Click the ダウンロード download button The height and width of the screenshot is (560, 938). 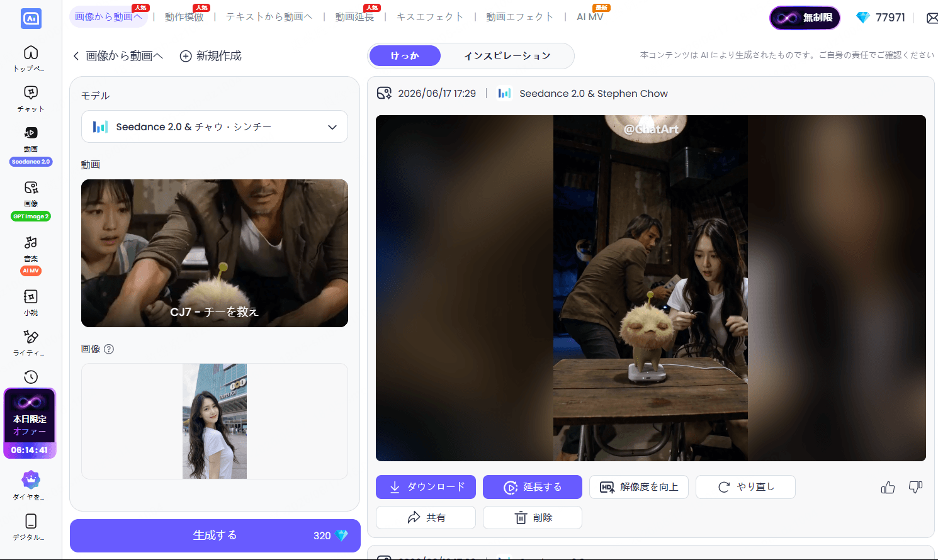(426, 487)
